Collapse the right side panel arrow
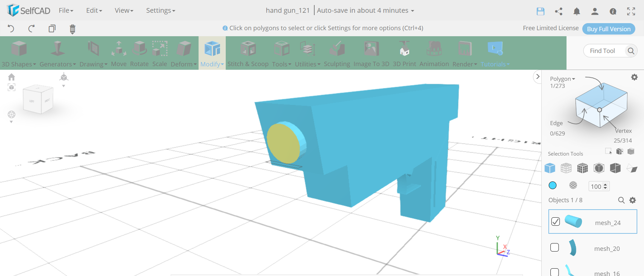The width and height of the screenshot is (644, 276). tap(538, 76)
